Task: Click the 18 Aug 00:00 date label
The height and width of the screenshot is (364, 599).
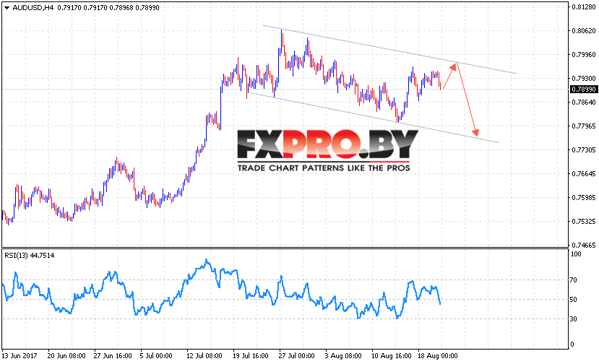Action: click(438, 356)
